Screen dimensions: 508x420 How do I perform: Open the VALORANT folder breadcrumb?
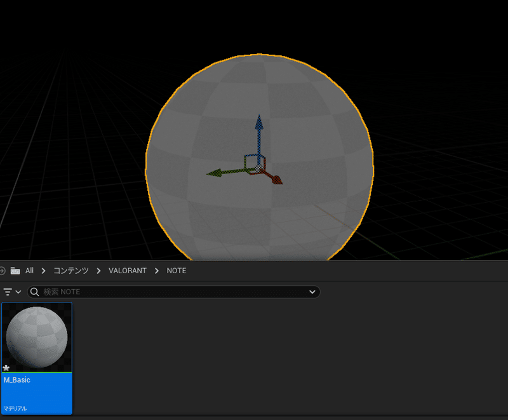tap(128, 271)
